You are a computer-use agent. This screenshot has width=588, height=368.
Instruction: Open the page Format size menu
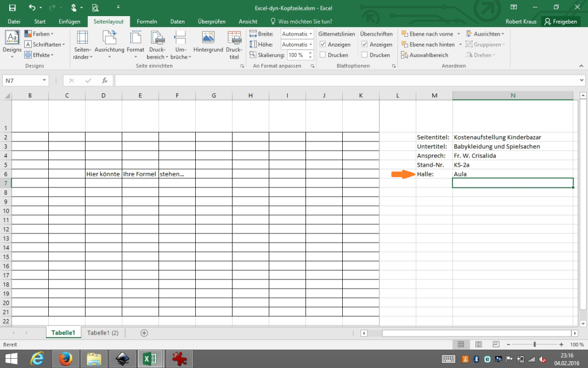[136, 45]
